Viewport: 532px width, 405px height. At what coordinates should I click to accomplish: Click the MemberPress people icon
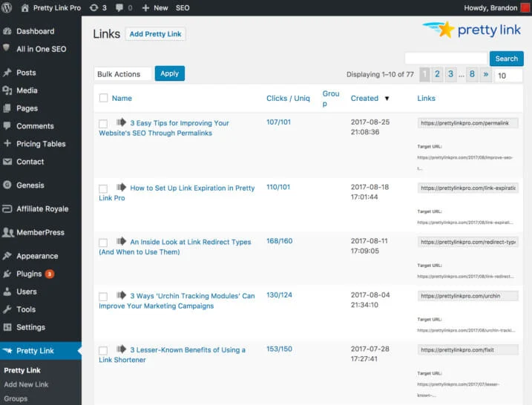point(7,232)
